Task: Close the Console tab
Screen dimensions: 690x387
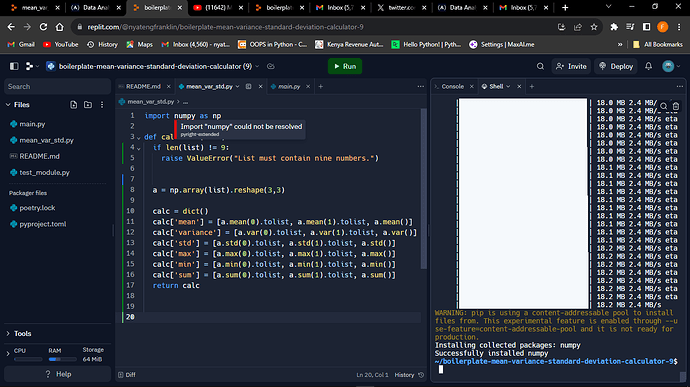Action: pos(472,87)
